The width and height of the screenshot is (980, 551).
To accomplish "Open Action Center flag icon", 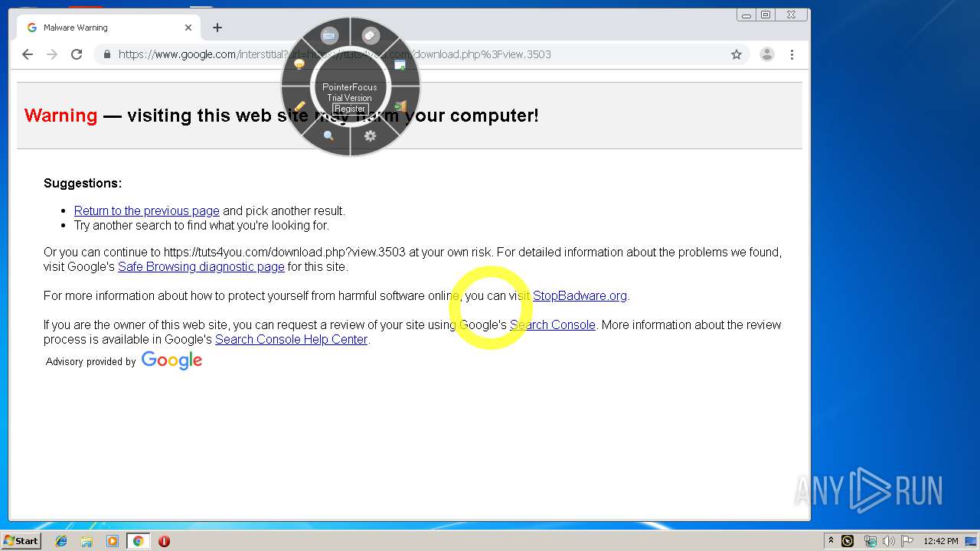I will coord(907,541).
